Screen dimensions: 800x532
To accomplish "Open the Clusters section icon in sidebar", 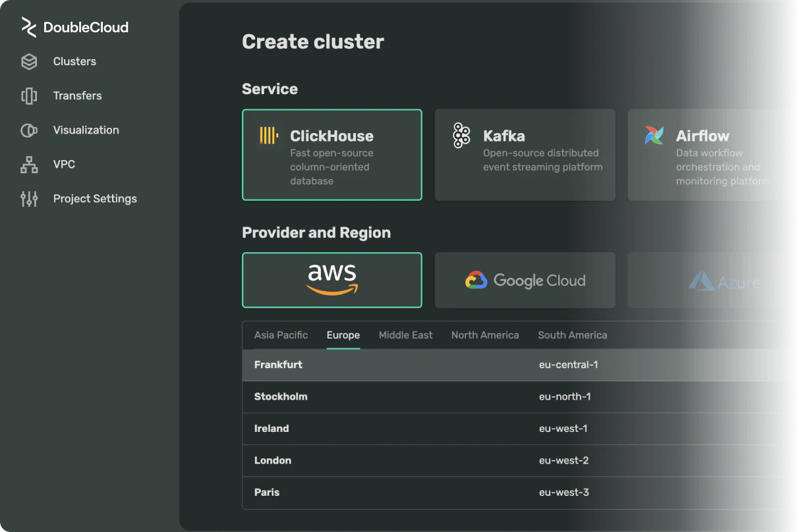I will click(x=29, y=61).
